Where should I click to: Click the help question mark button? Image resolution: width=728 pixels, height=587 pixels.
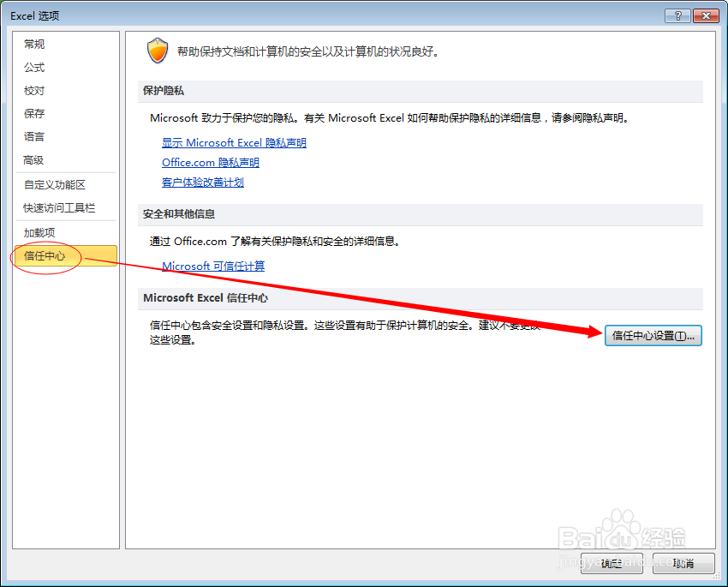tap(677, 15)
